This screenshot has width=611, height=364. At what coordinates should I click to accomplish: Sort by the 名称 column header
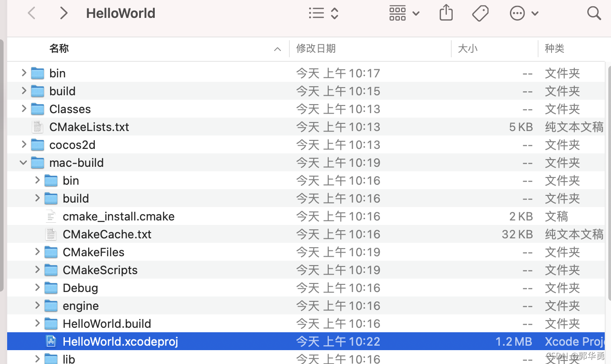tap(59, 48)
